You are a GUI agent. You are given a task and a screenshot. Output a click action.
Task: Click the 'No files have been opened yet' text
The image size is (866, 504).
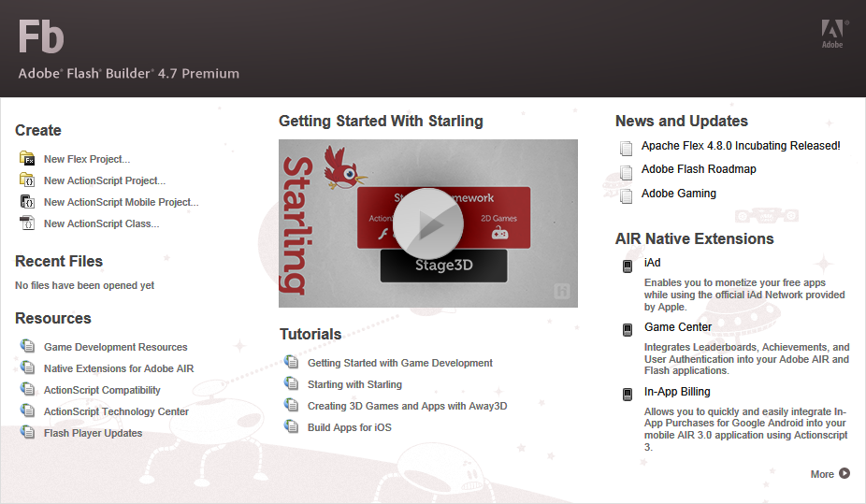[x=84, y=285]
